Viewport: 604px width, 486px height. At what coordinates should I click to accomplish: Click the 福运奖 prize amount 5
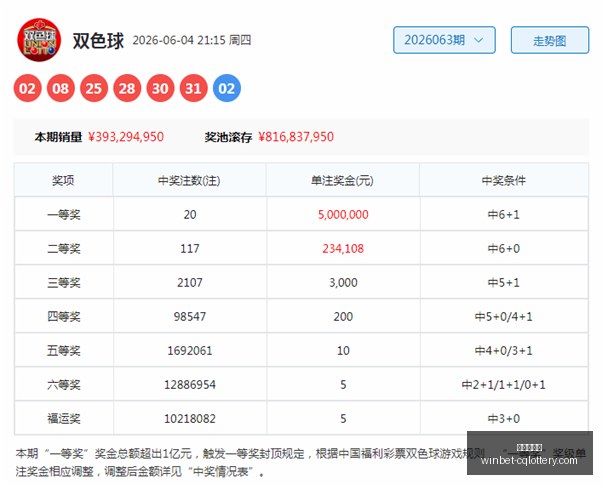(x=343, y=419)
